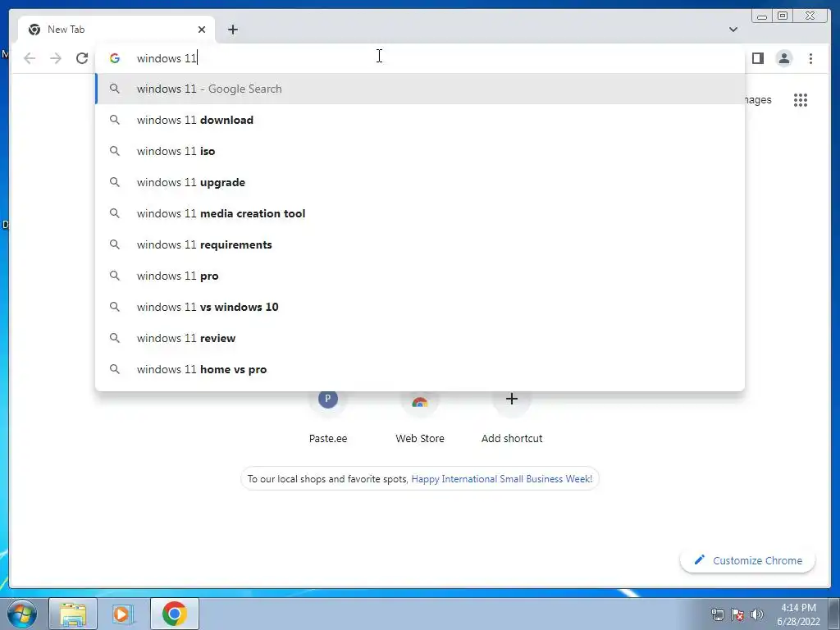Screen dimensions: 840x630
Task: Open the Chrome profile avatar
Action: coord(783,58)
